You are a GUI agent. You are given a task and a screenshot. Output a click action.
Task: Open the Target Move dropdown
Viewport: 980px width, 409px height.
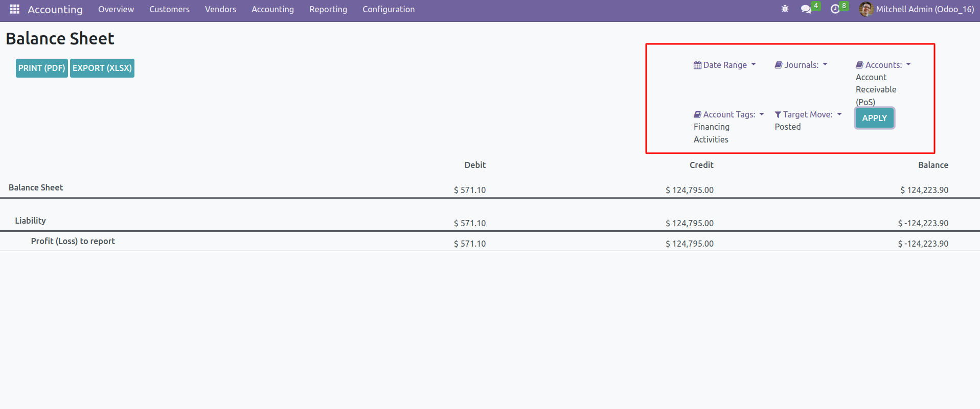click(839, 114)
